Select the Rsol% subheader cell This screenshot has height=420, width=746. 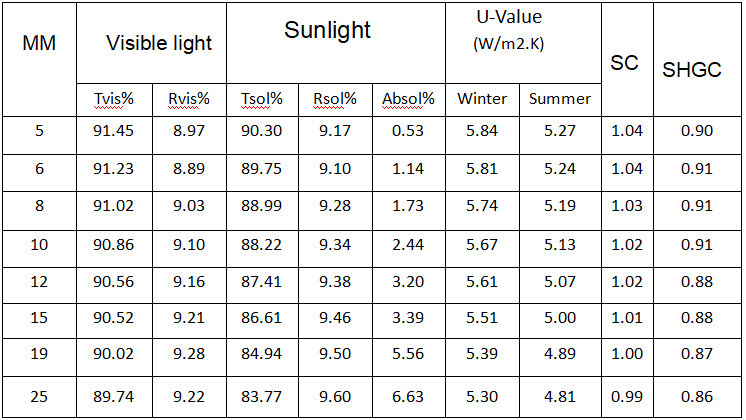pos(335,100)
